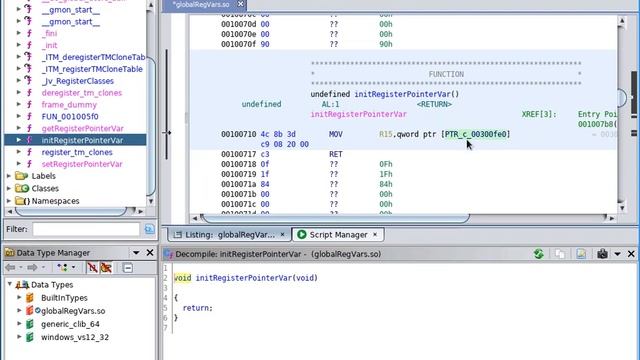This screenshot has width=640, height=360.
Task: Click the Namespaces folder icon
Action: click(22, 201)
